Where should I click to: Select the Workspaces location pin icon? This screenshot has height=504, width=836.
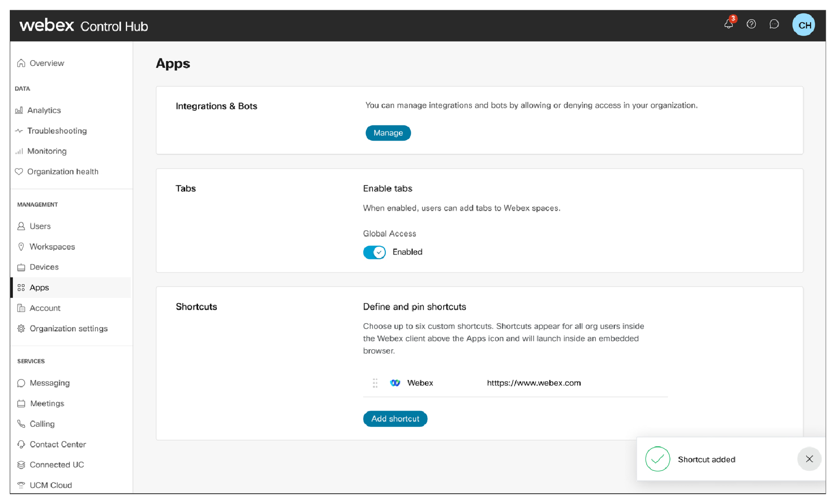click(21, 247)
